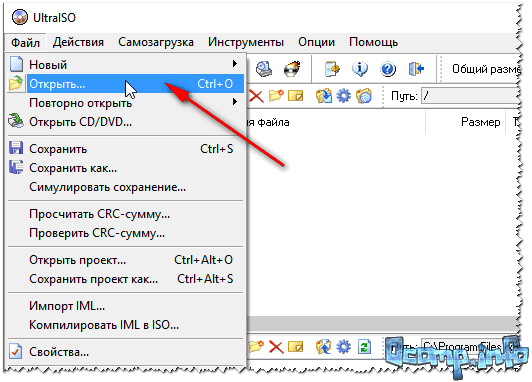532x382 pixels.
Task: Click rename icon in lower pane toolbar
Action: [x=296, y=347]
